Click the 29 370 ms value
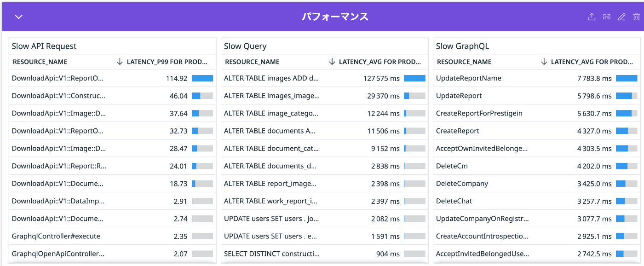The image size is (644, 266). point(383,96)
